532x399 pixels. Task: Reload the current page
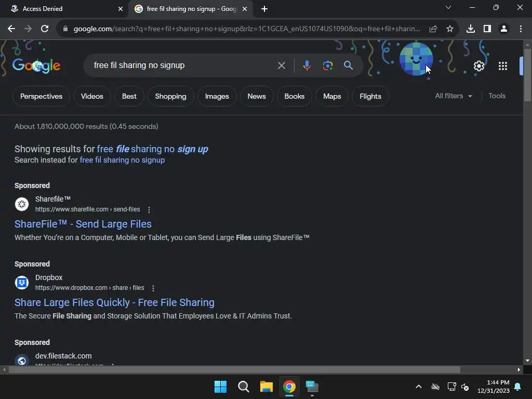pyautogui.click(x=45, y=29)
